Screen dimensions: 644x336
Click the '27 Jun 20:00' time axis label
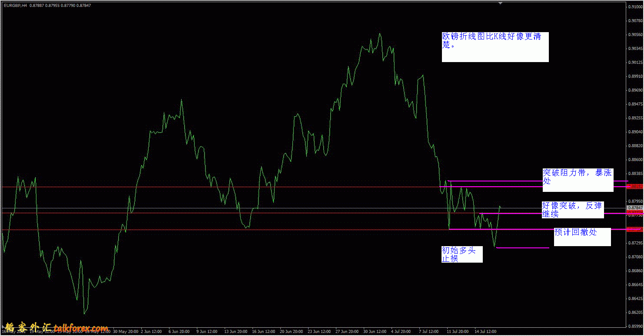pyautogui.click(x=347, y=331)
